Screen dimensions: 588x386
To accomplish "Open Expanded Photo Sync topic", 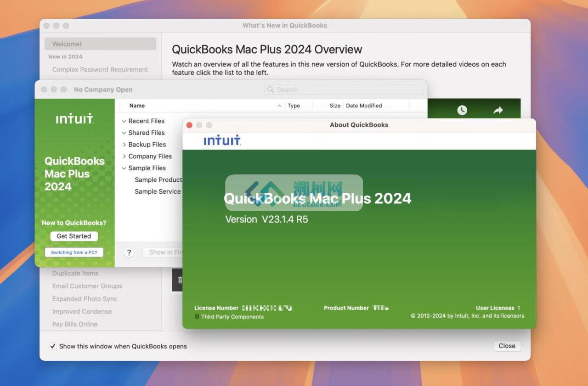I will (85, 299).
